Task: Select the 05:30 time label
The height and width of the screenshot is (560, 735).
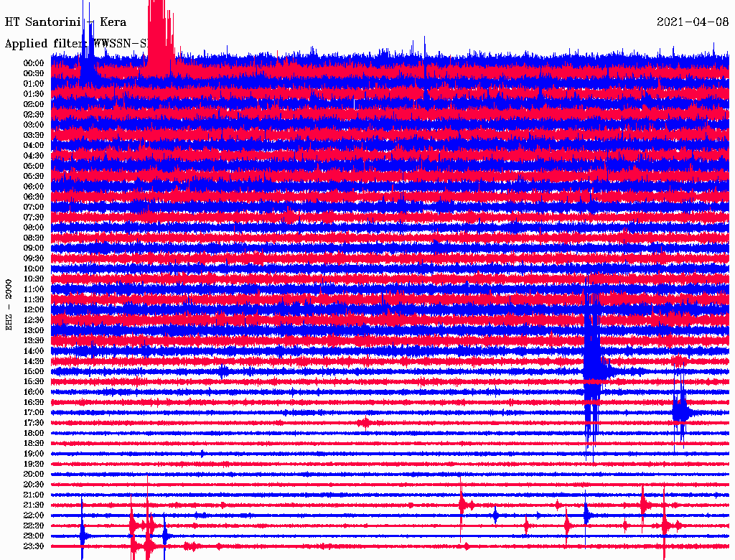Action: [x=34, y=177]
